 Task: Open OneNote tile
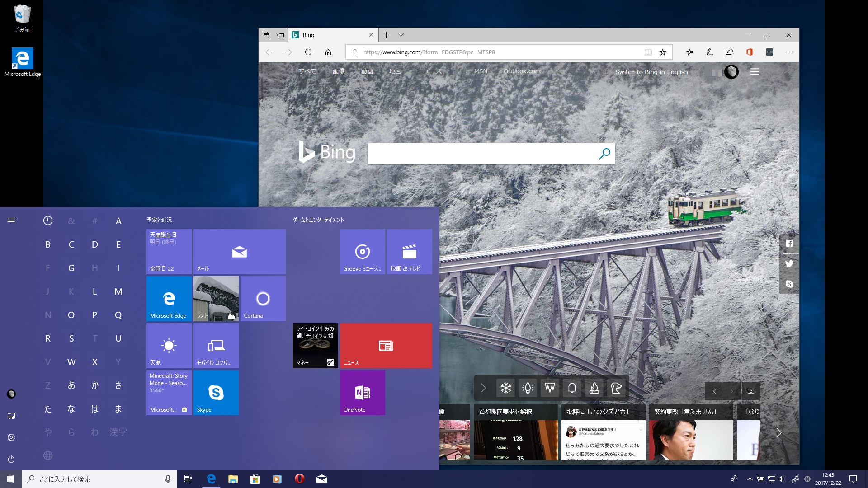coord(363,393)
